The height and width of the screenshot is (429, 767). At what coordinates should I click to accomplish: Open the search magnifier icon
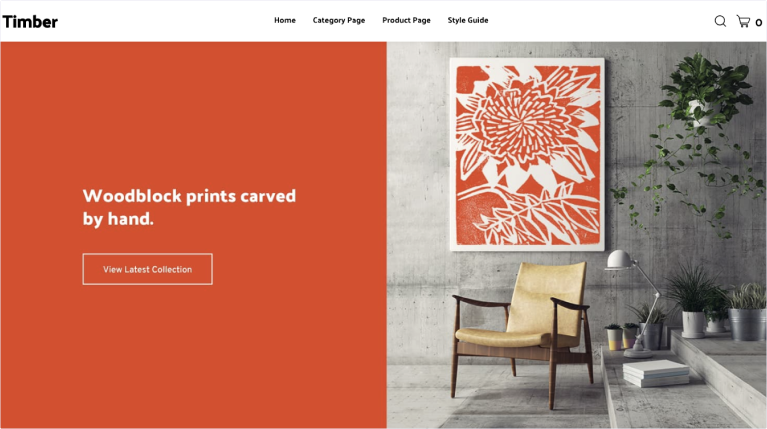point(720,21)
